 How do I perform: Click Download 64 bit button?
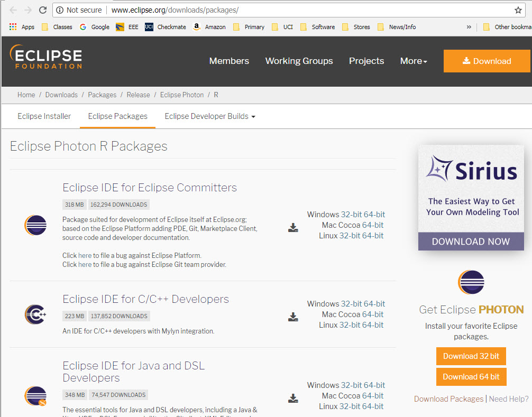471,377
